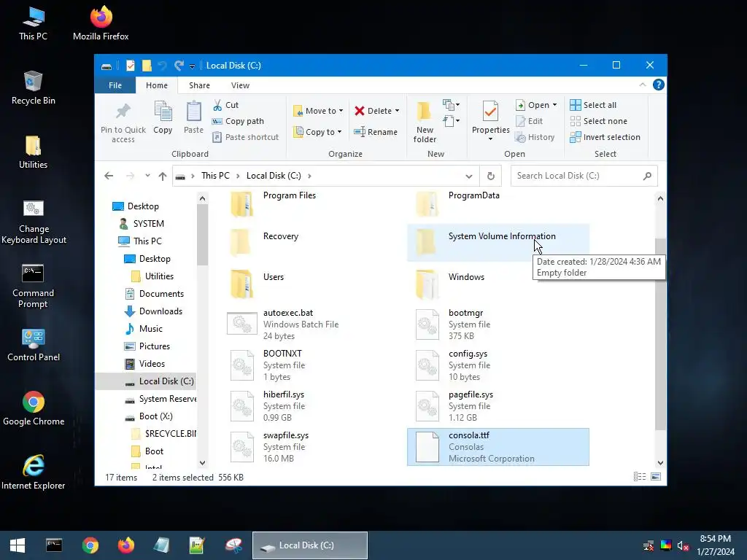Select the Control Panel desktop icon
747x560 pixels.
(34, 344)
